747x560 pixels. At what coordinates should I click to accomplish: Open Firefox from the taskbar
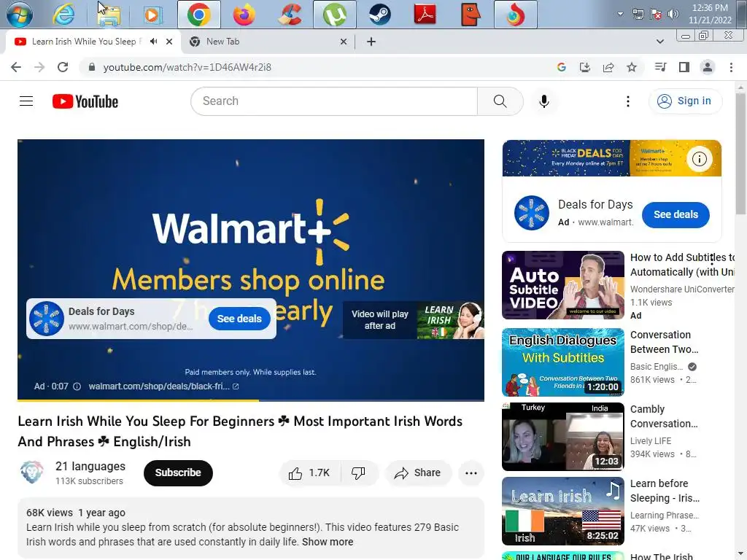pyautogui.click(x=244, y=15)
